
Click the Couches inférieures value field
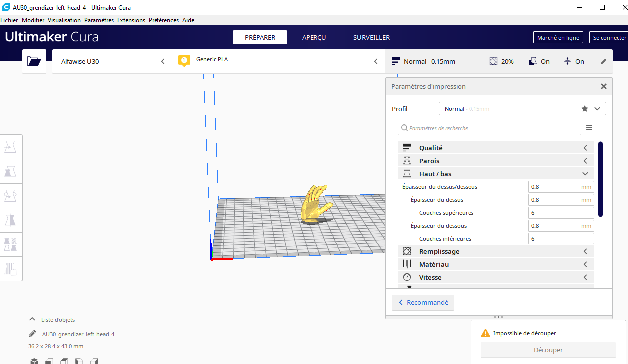[x=561, y=239]
